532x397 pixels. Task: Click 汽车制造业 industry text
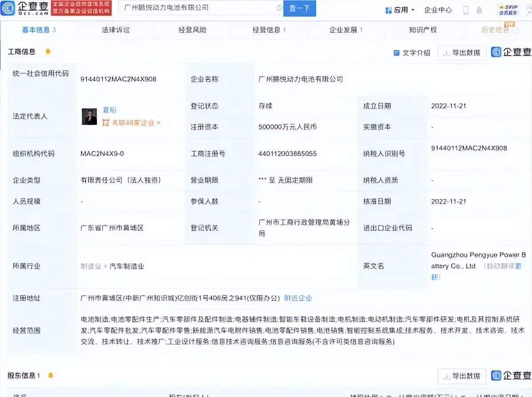tap(127, 266)
